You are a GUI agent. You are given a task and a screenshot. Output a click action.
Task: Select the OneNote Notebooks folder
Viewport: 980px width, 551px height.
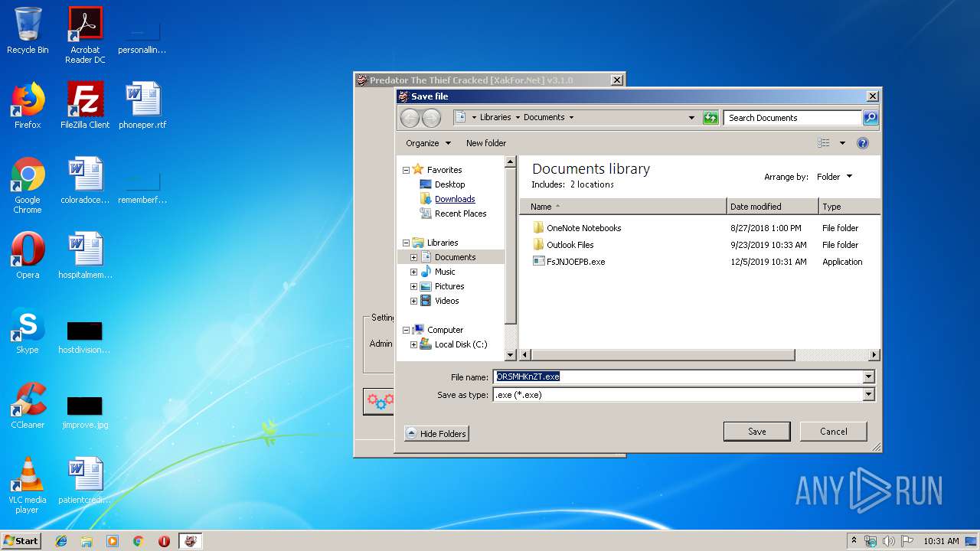583,228
